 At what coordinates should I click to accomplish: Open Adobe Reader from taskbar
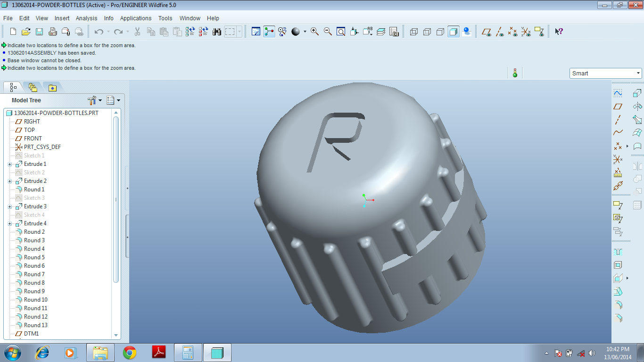[x=159, y=353]
